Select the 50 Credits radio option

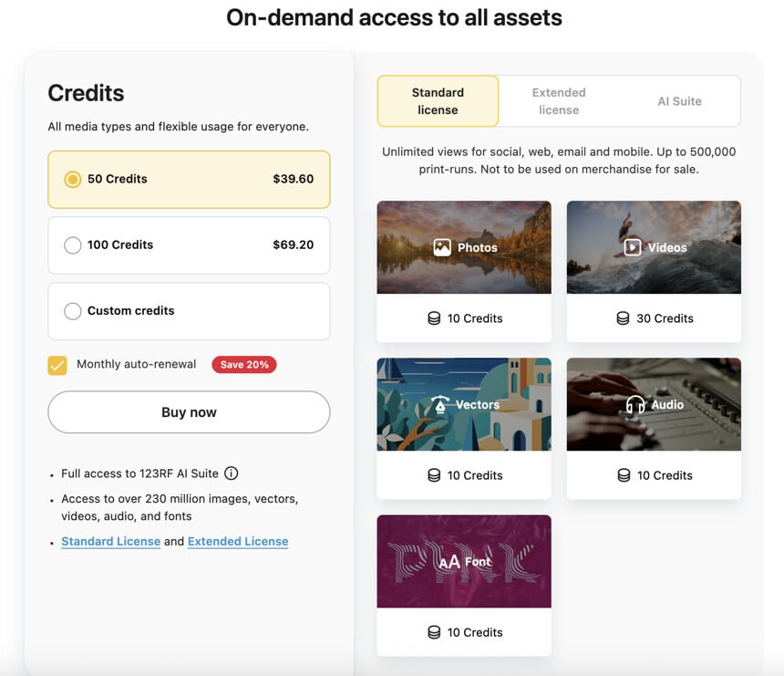[73, 180]
